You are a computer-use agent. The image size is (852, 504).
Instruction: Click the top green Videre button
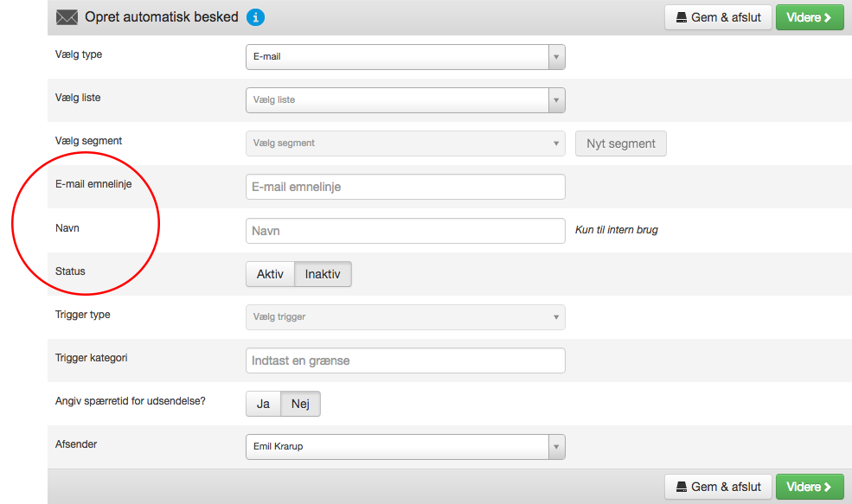click(x=809, y=17)
